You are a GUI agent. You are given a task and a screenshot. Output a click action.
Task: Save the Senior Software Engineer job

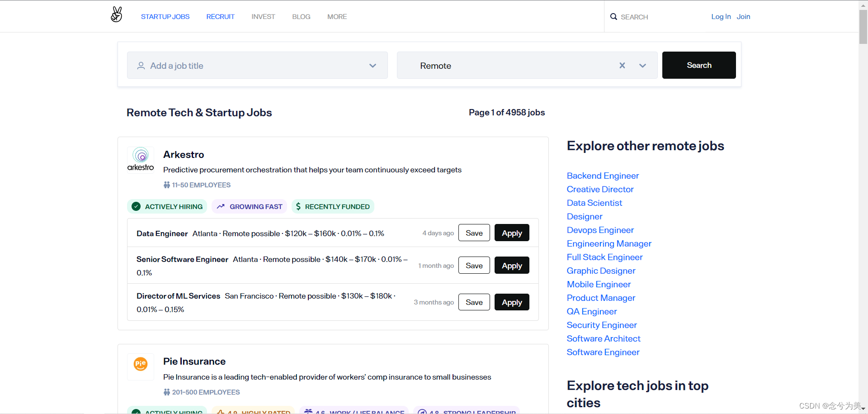click(474, 266)
